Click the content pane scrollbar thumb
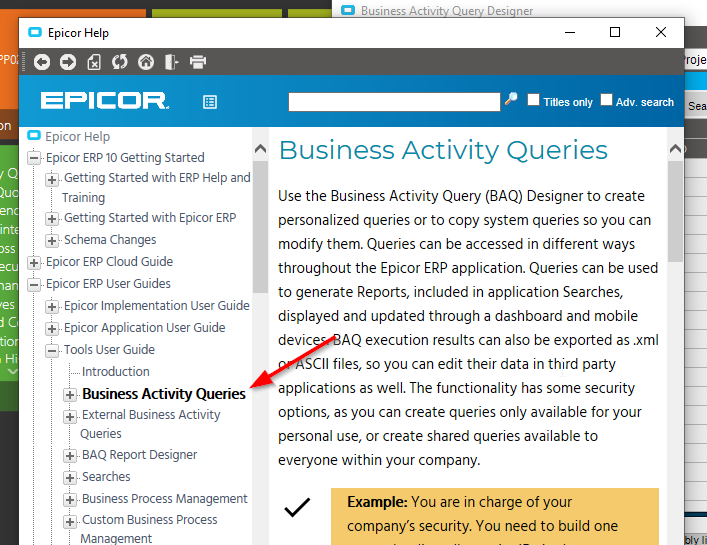Screen dimensions: 707x545 point(675,211)
